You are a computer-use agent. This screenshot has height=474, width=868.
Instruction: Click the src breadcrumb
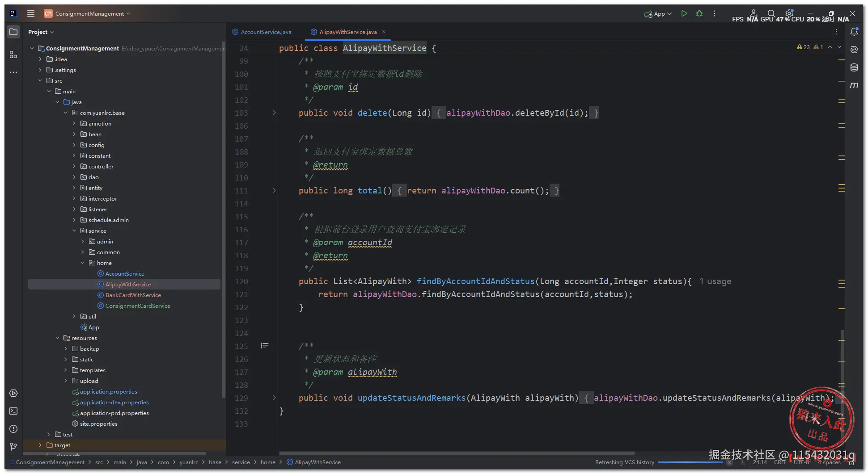point(99,462)
